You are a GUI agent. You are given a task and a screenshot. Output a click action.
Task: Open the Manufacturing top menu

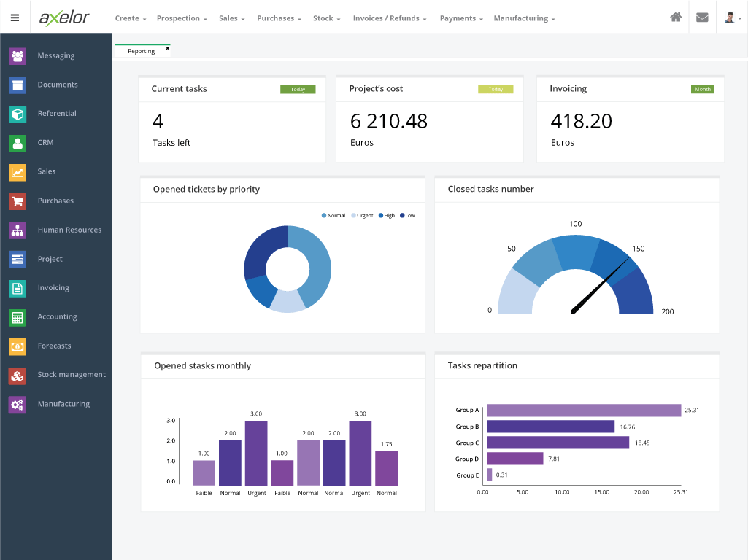tap(524, 18)
